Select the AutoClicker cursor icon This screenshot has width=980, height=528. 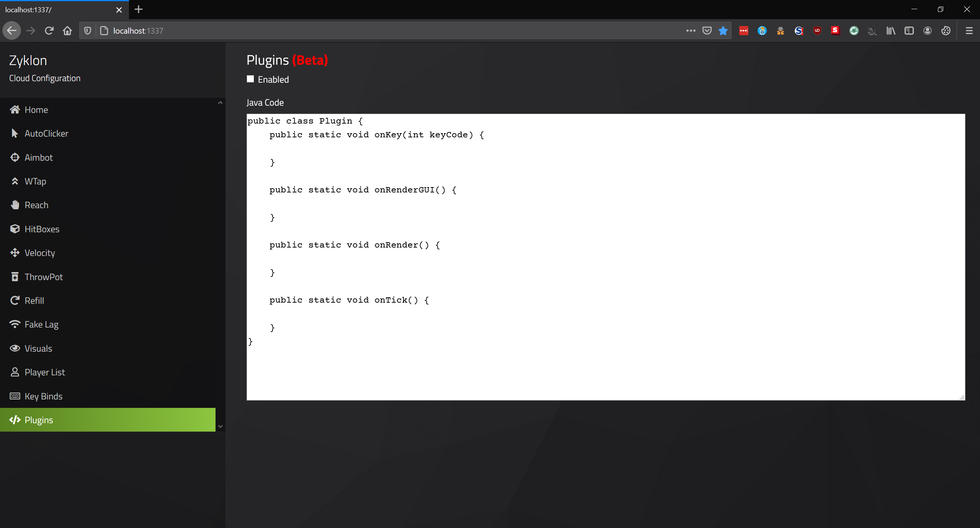[15, 133]
